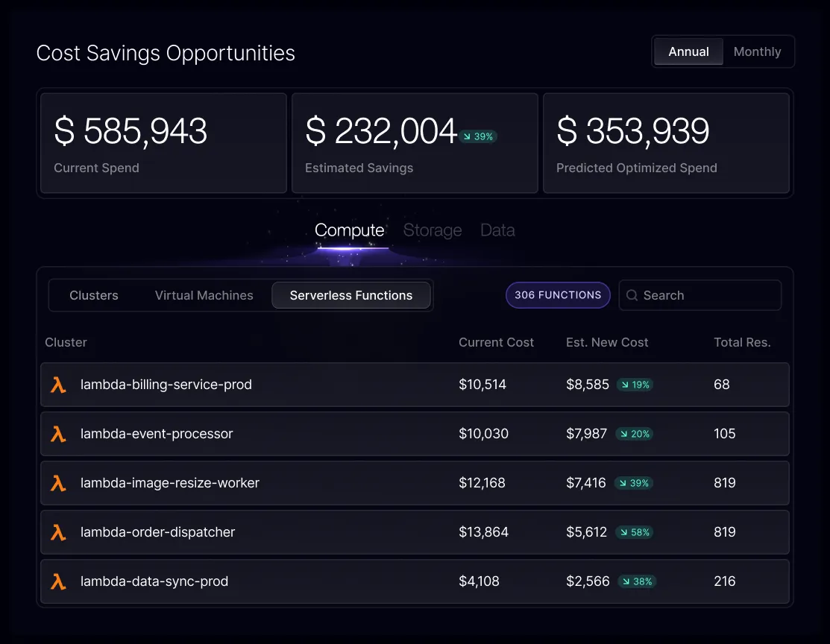
Task: Click the $10,514 current cost value
Action: [x=482, y=385]
